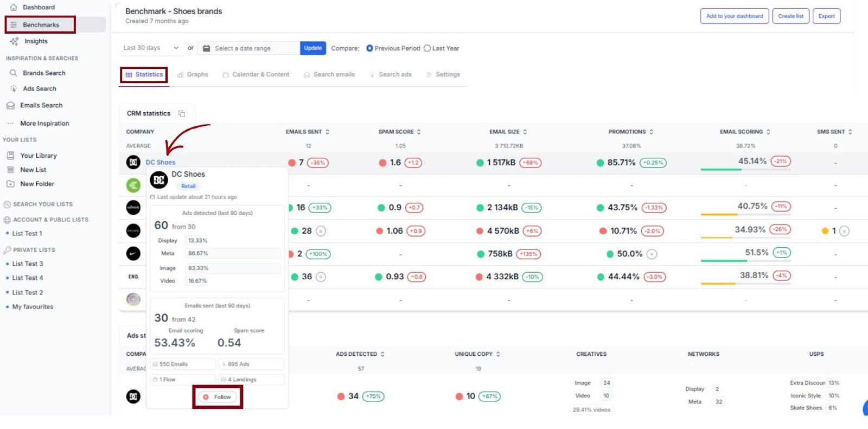This screenshot has height=429, width=868.
Task: Switch to the Statistics tab
Action: point(144,75)
